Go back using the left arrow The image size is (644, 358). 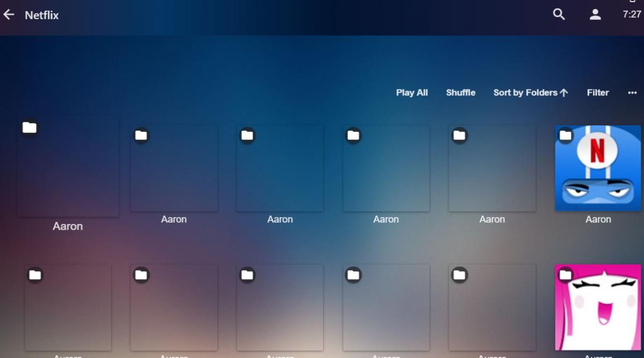[9, 15]
